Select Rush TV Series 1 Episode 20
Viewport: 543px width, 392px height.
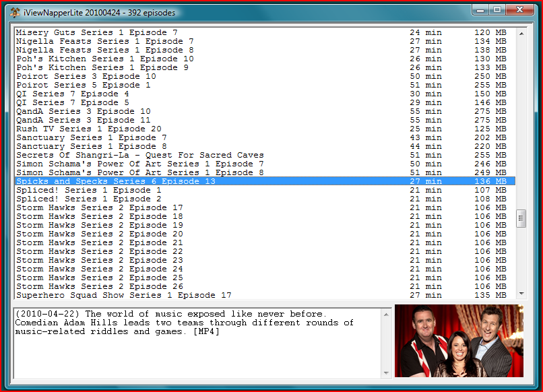coord(265,129)
